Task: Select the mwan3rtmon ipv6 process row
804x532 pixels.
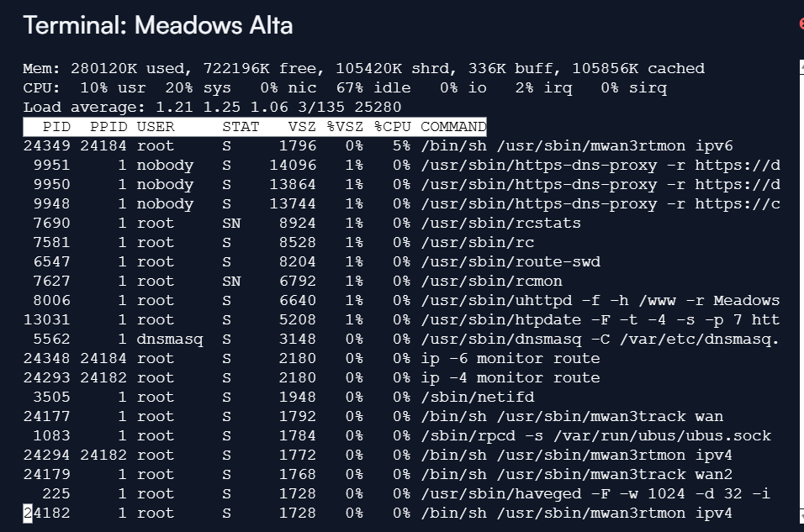Action: tap(378, 146)
